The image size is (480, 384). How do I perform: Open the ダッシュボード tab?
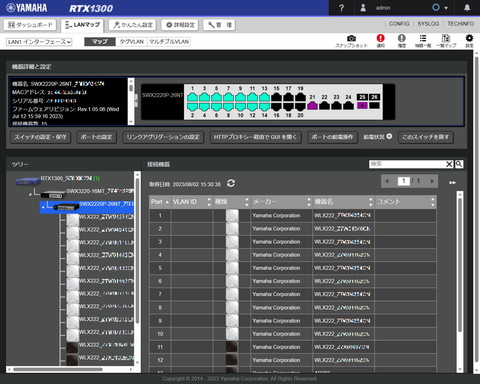click(30, 25)
